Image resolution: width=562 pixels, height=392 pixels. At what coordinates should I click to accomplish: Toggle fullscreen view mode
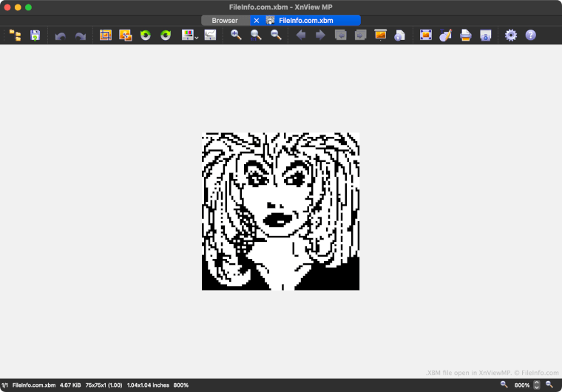(425, 35)
